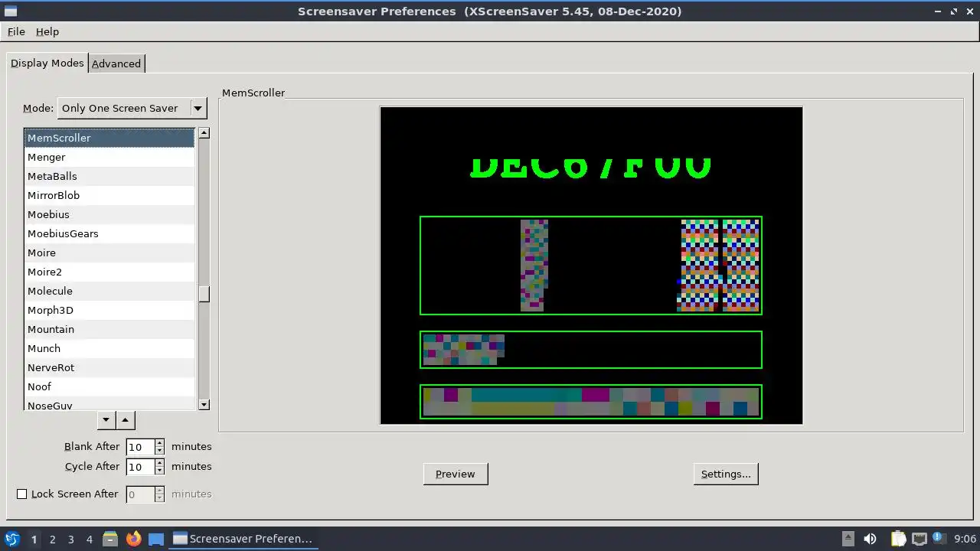This screenshot has width=980, height=551.
Task: Select NerveRot in the list
Action: (x=109, y=367)
